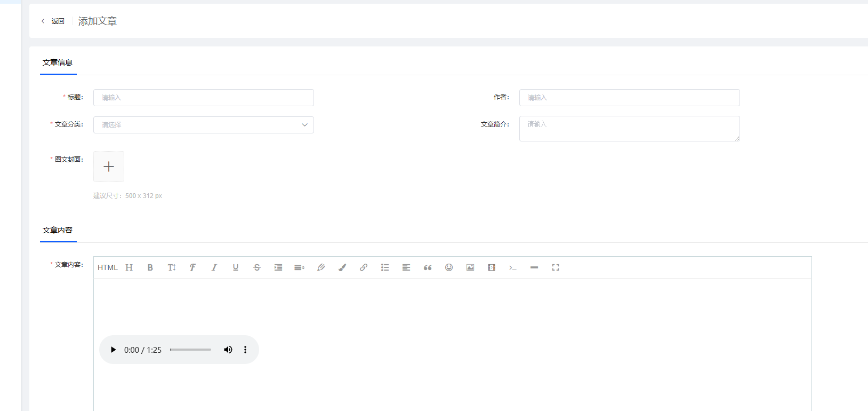Focus the 标题 input field
Viewport: 868px width, 411px height.
[204, 98]
